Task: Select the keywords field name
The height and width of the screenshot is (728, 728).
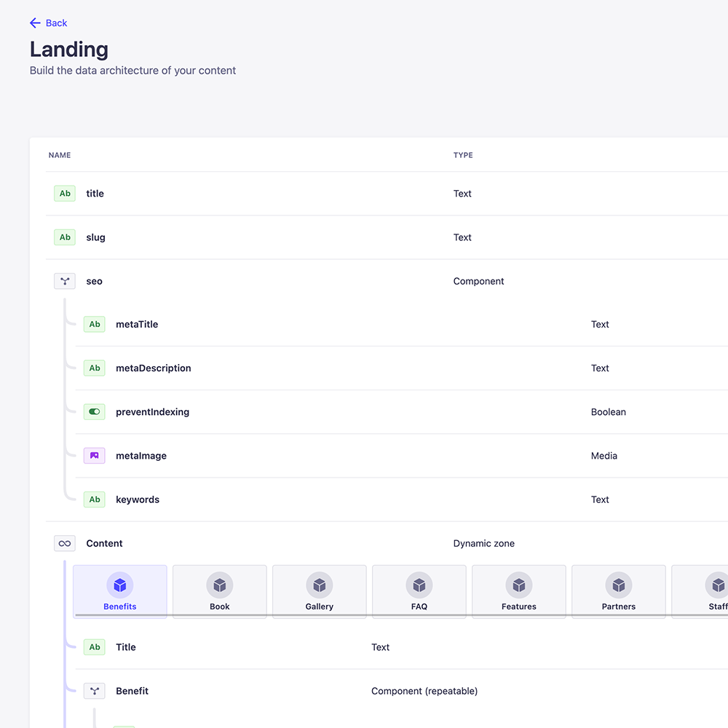Action: pos(138,499)
